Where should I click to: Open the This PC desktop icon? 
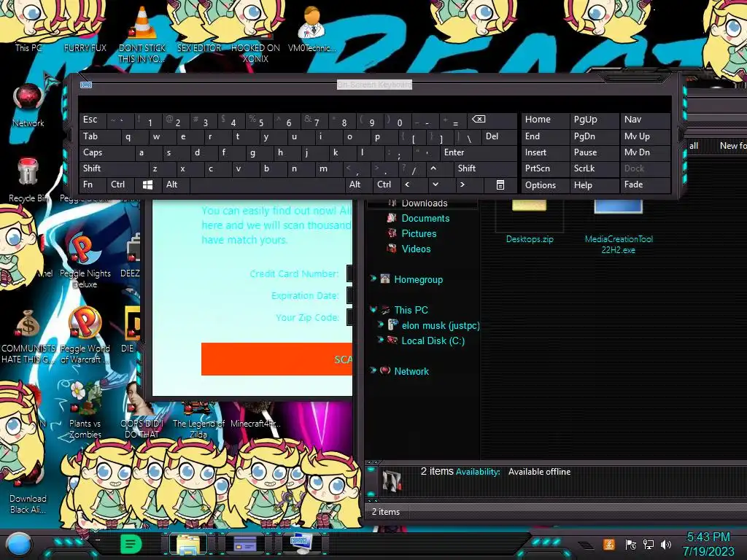28,28
